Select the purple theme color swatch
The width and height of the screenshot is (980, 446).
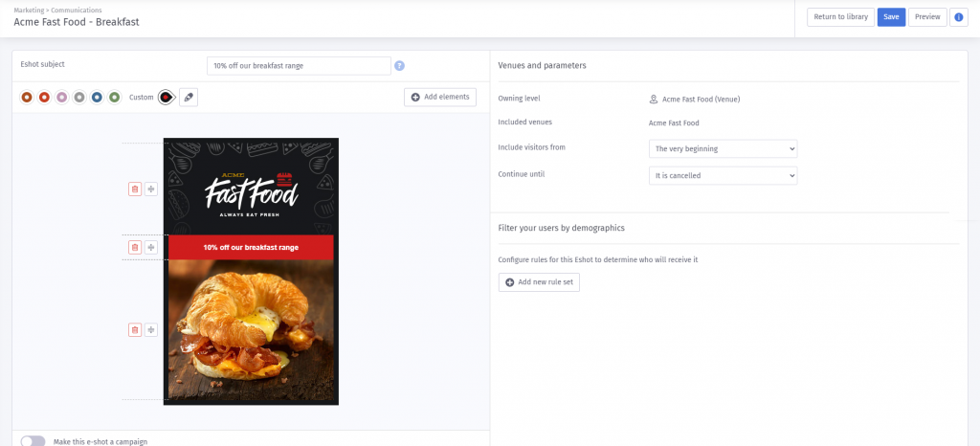click(61, 98)
